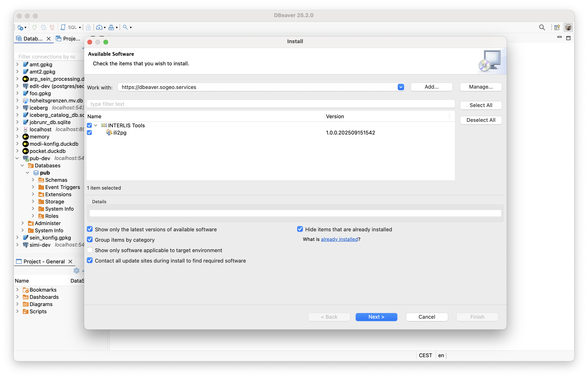Click the ili2pg plugin icon

(109, 132)
